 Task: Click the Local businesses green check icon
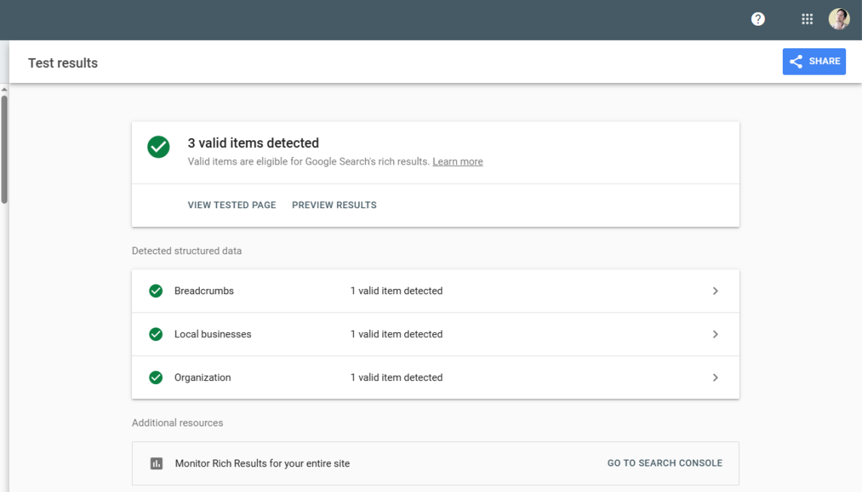(x=156, y=334)
